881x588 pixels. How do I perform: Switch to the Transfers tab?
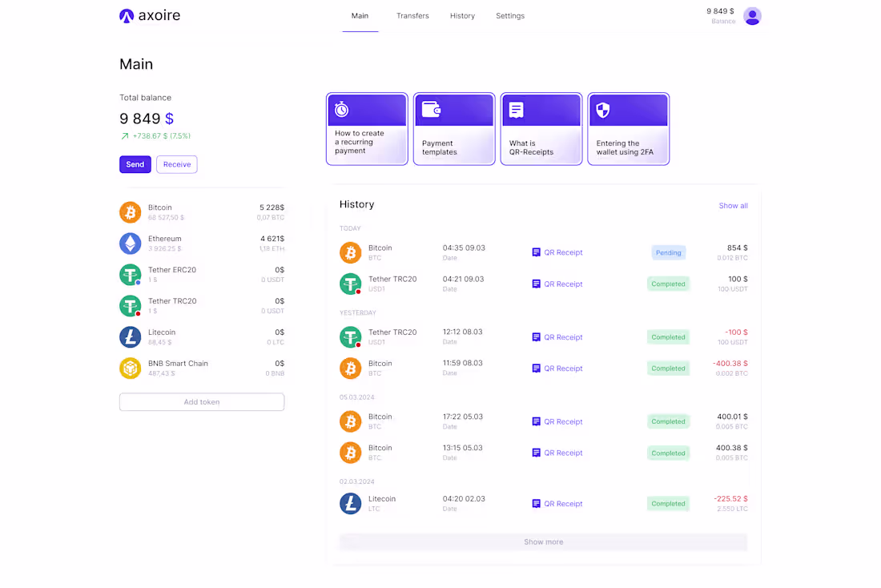(412, 15)
